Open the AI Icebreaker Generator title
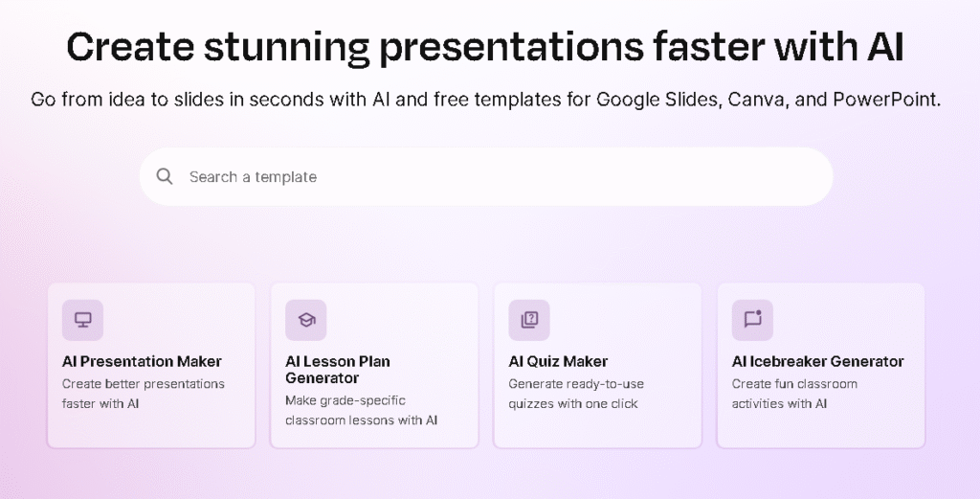The height and width of the screenshot is (499, 980). 817,361
